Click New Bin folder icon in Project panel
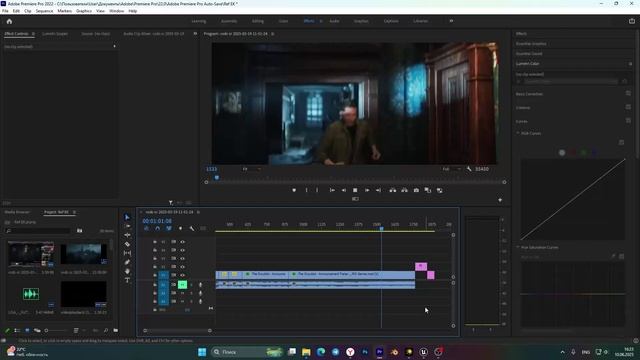 coord(116,331)
